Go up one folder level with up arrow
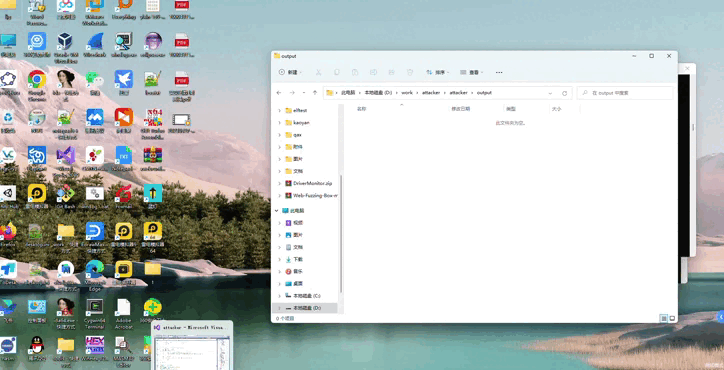Viewport: 724px width, 370px height. 315,93
